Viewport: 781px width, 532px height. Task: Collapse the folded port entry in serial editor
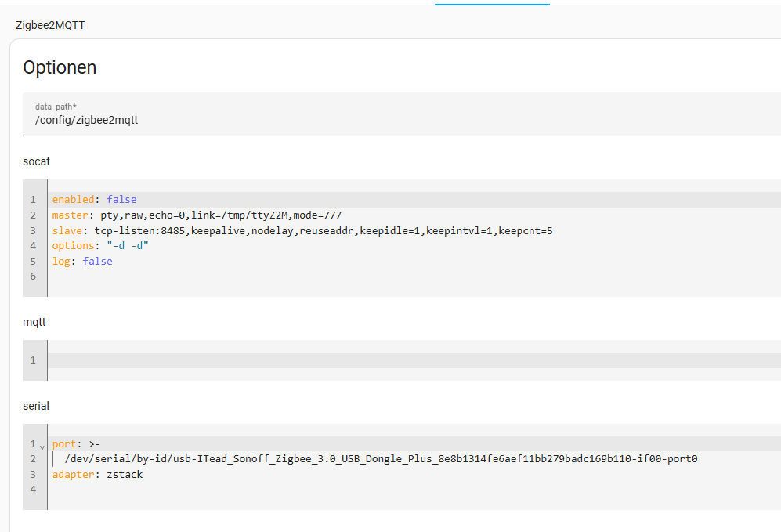pyautogui.click(x=42, y=444)
